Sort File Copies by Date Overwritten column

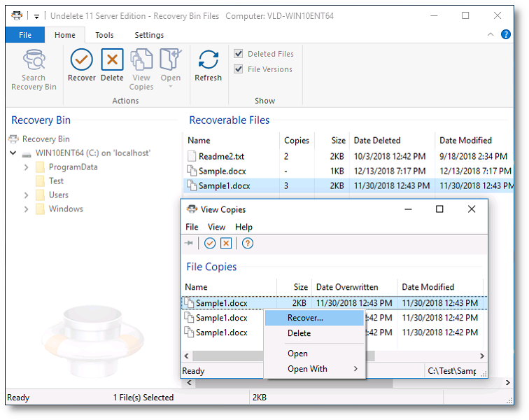354,287
